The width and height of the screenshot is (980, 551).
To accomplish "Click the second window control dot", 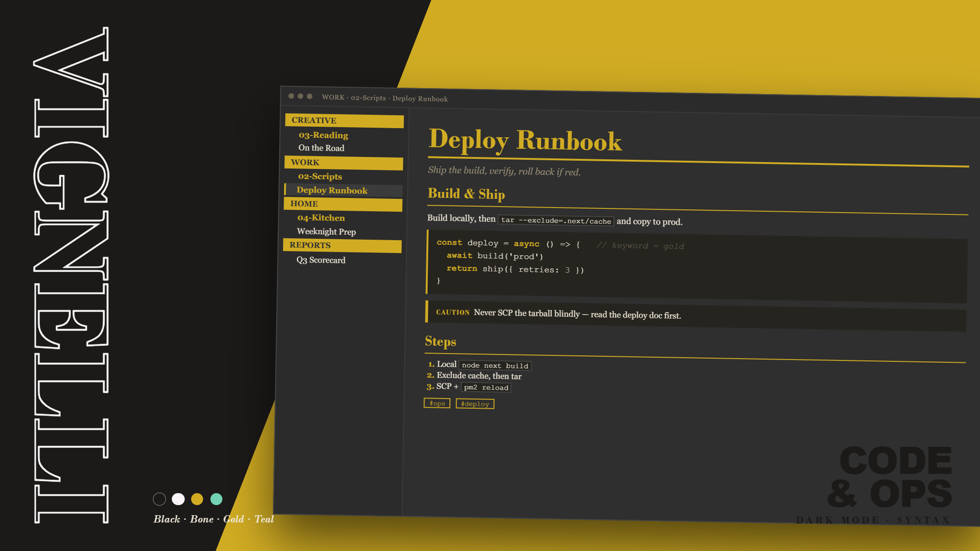I will (x=300, y=96).
